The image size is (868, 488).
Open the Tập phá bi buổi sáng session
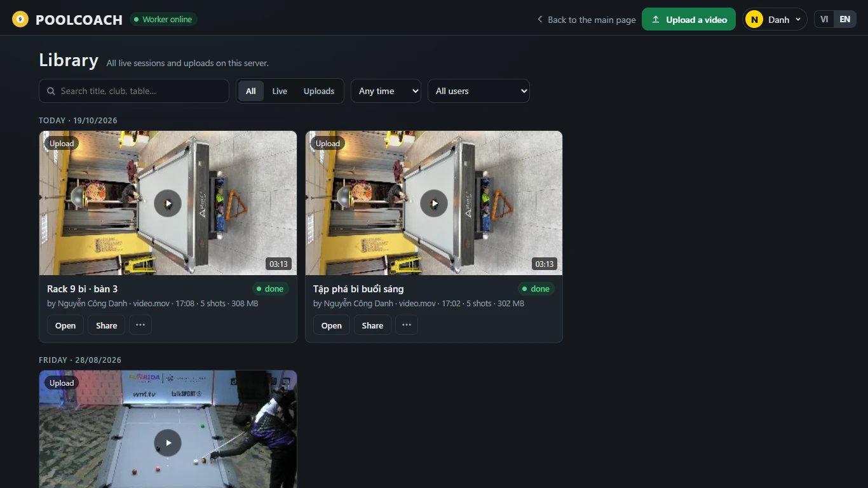point(332,325)
